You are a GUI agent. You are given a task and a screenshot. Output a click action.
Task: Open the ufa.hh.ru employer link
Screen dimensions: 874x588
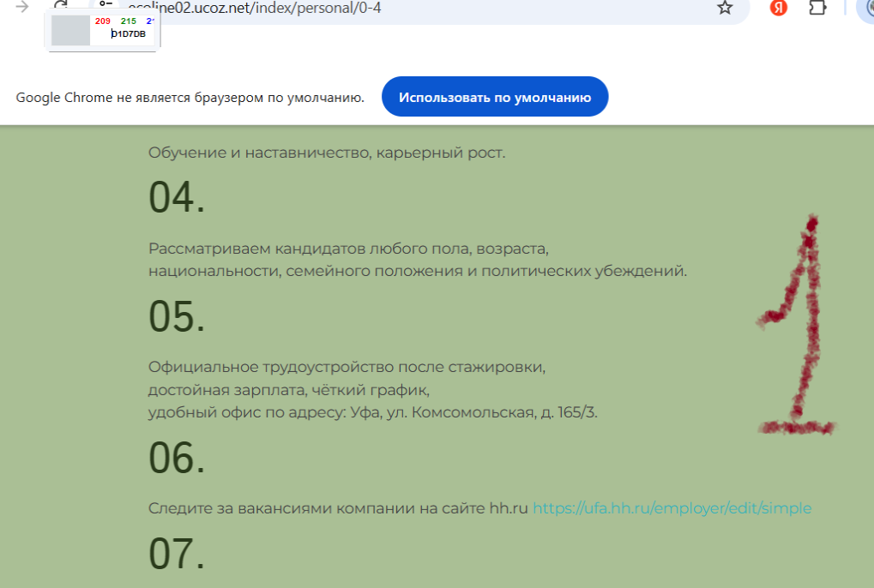(672, 508)
